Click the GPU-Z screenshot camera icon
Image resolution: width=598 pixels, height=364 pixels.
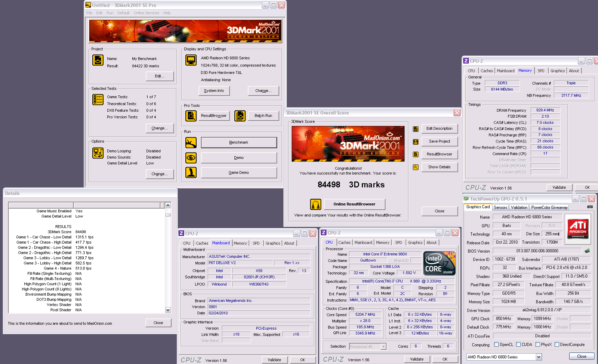point(590,207)
